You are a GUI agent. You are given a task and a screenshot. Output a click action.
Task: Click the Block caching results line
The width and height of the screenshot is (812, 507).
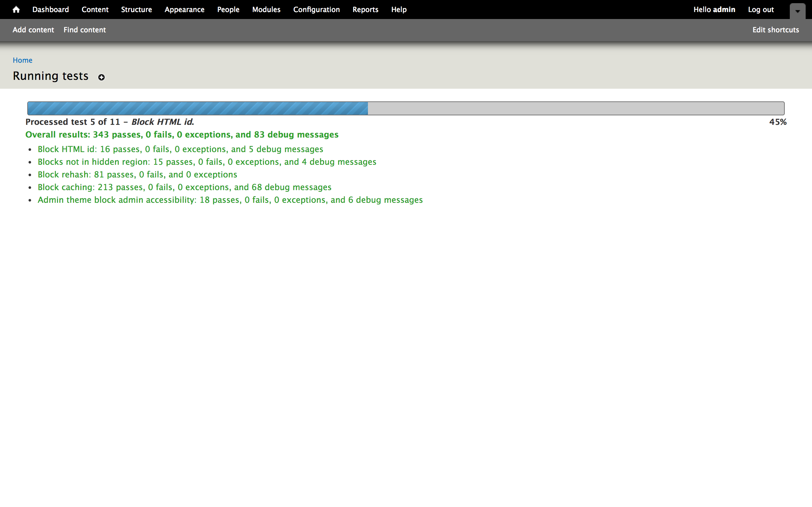pyautogui.click(x=184, y=187)
